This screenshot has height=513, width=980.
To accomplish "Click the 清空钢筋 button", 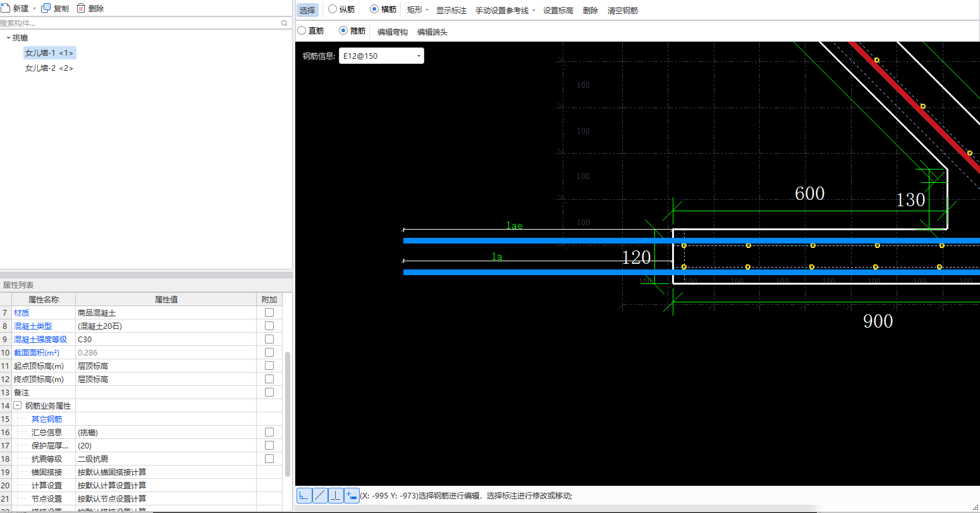I will click(623, 10).
